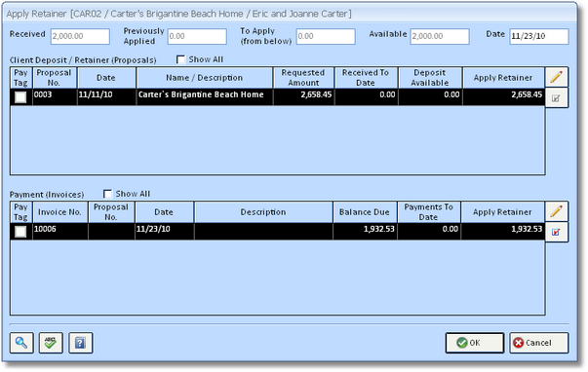Open the magnifying glass search button
The image size is (588, 372).
[21, 343]
